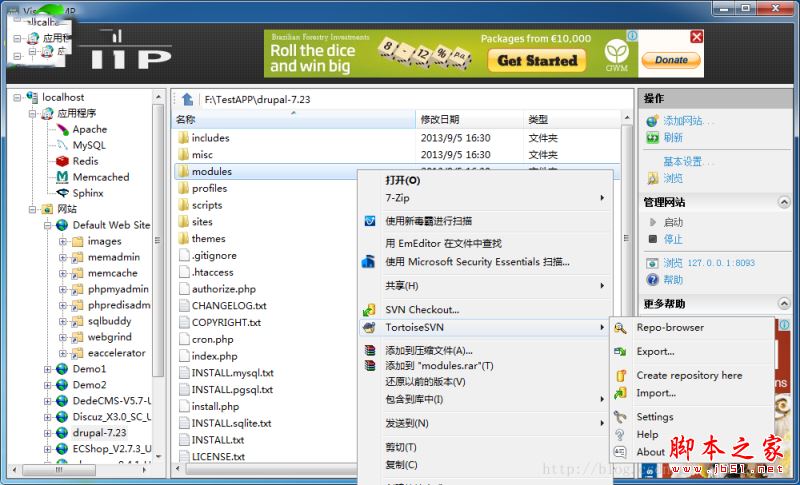800x485 pixels.
Task: Choose 打开(O) from context menu
Action: point(486,181)
